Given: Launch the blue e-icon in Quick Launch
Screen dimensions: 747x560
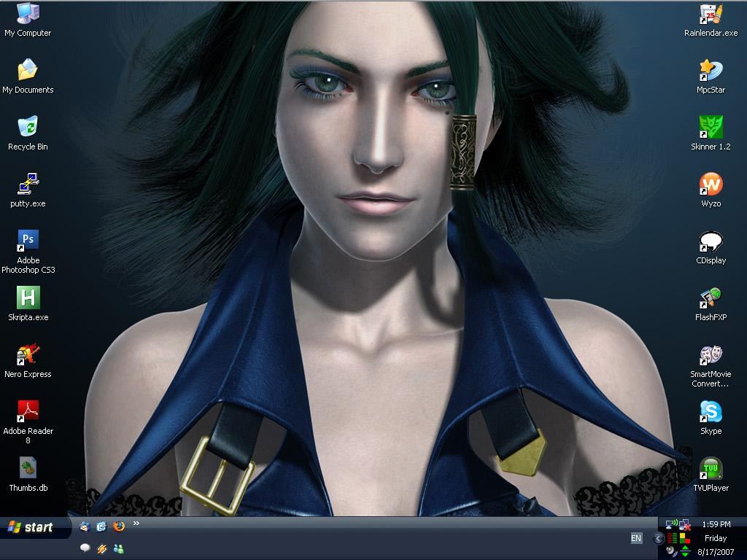Looking at the screenshot, I should pos(101,526).
